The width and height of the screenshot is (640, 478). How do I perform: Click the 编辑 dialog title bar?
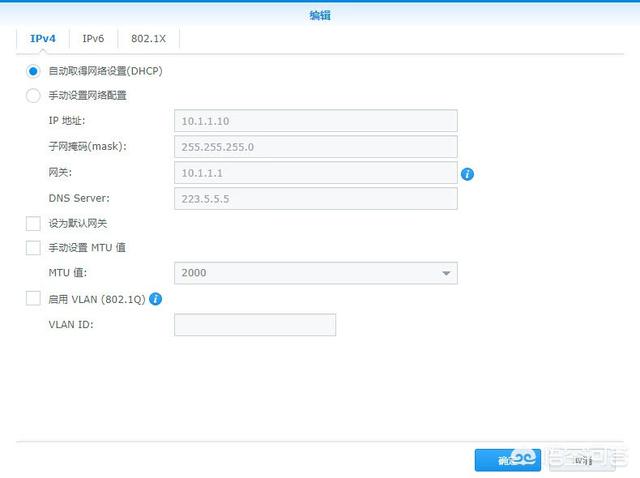[x=320, y=15]
